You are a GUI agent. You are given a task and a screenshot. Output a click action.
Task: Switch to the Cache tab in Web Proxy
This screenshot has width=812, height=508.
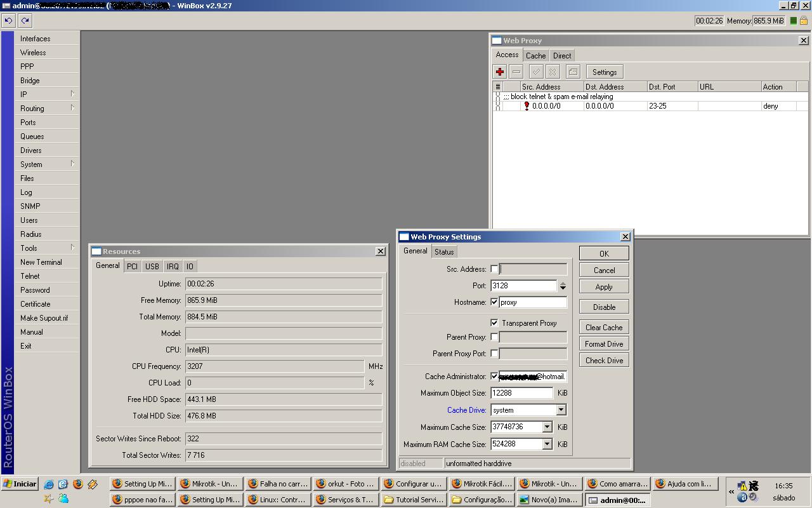pos(535,56)
